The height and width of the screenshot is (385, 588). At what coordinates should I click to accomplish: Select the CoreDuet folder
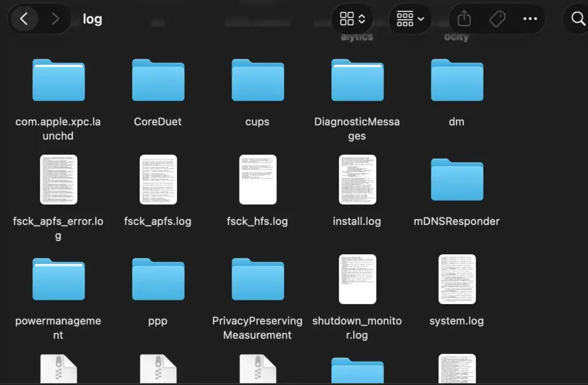click(x=158, y=80)
